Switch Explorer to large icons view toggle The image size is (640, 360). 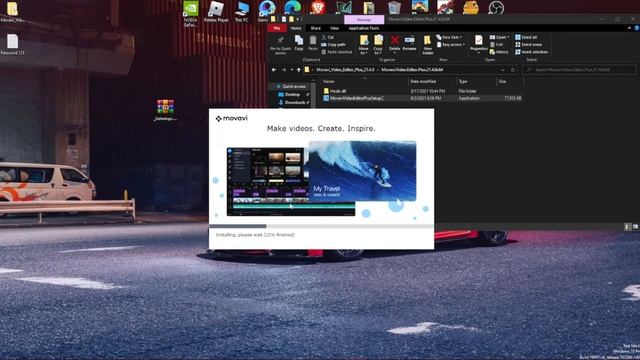coord(635,227)
